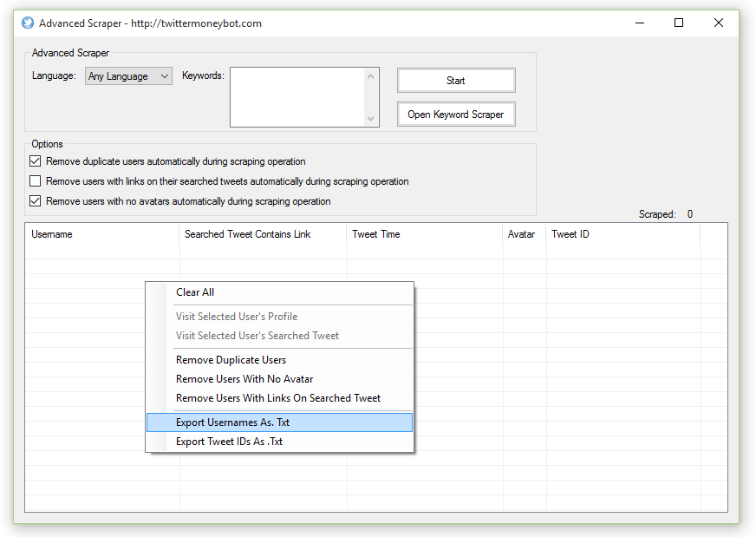Image resolution: width=756 pixels, height=537 pixels.
Task: Click the Twitter bird app icon in title bar
Action: pyautogui.click(x=28, y=23)
